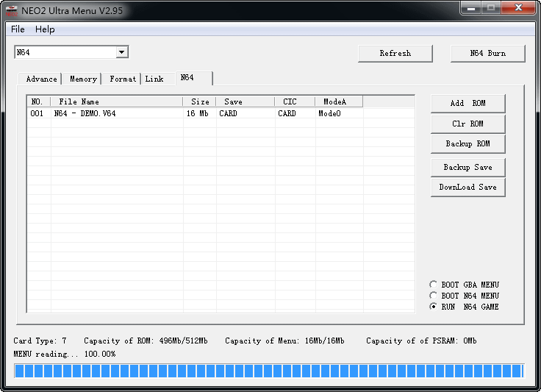This screenshot has width=541, height=392.
Task: Click the Add ROM button
Action: click(x=467, y=104)
